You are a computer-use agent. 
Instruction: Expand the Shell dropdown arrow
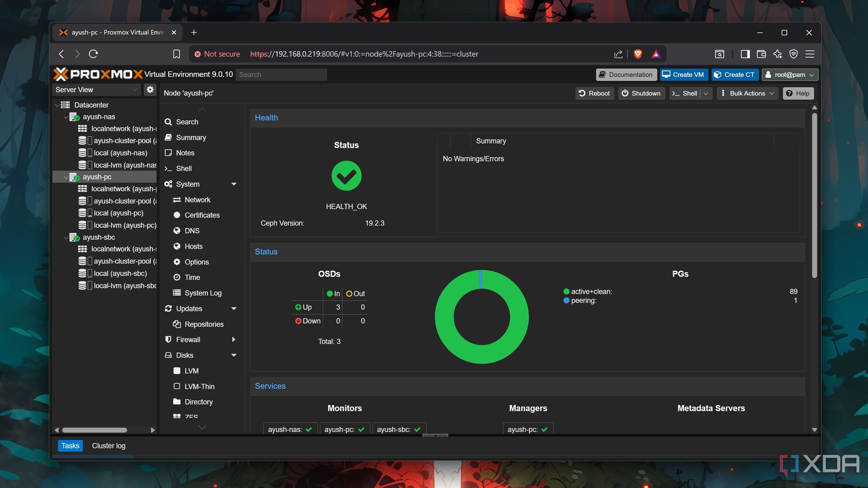pos(706,93)
